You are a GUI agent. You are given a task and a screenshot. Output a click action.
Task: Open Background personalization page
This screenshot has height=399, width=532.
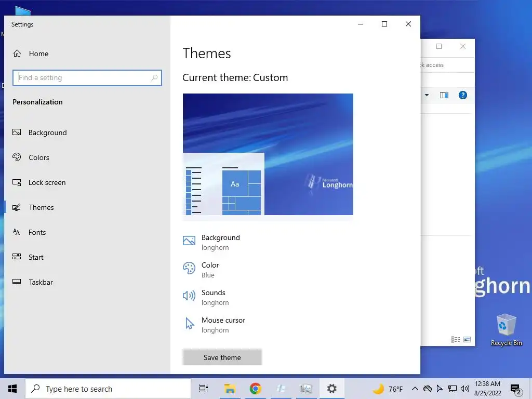(x=39, y=132)
